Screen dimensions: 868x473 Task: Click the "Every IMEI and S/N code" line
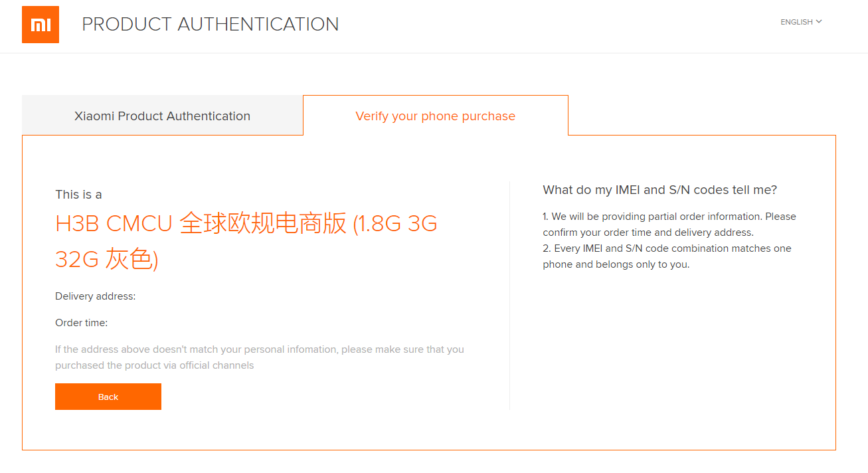pyautogui.click(x=667, y=248)
